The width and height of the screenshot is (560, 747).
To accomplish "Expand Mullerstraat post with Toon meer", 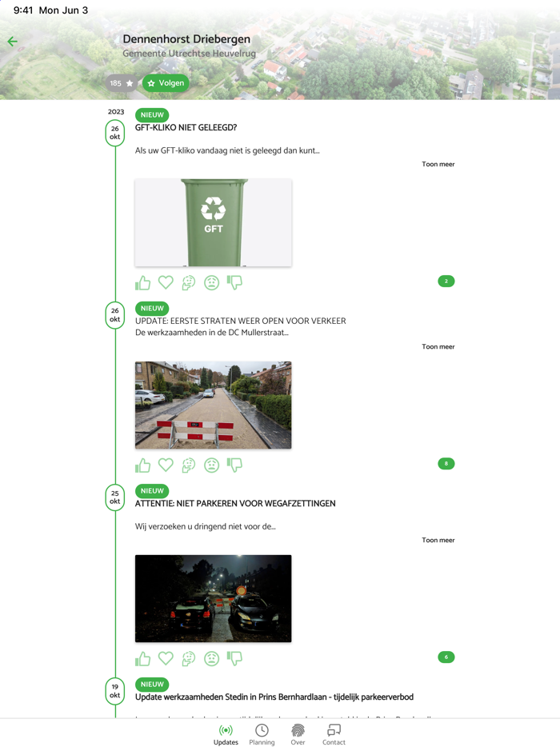I will pos(438,346).
